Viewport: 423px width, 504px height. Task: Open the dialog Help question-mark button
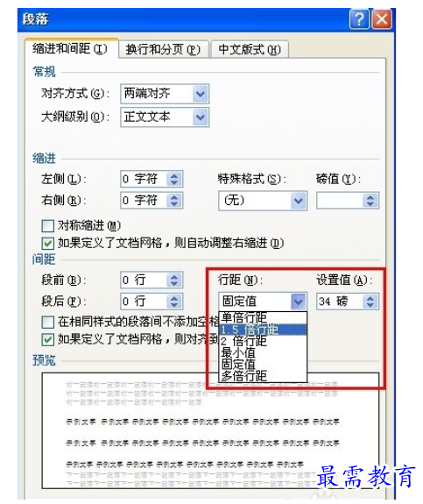point(359,19)
